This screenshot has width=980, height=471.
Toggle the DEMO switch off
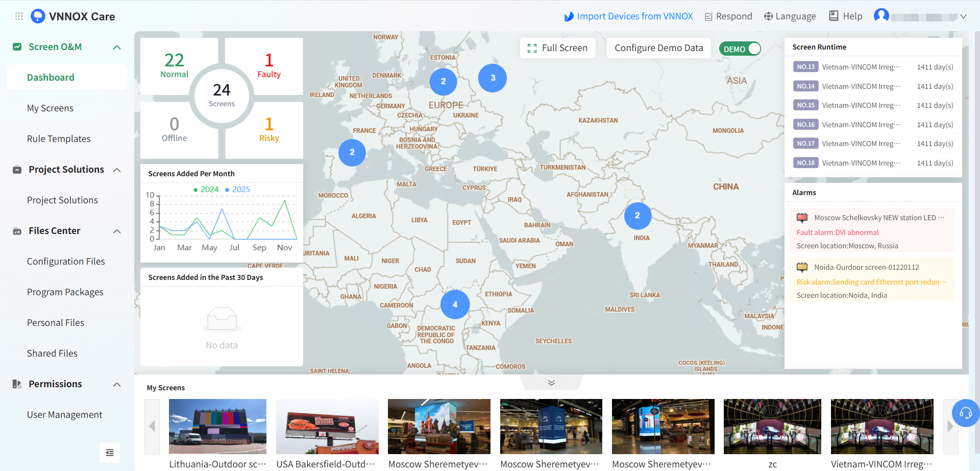click(740, 49)
